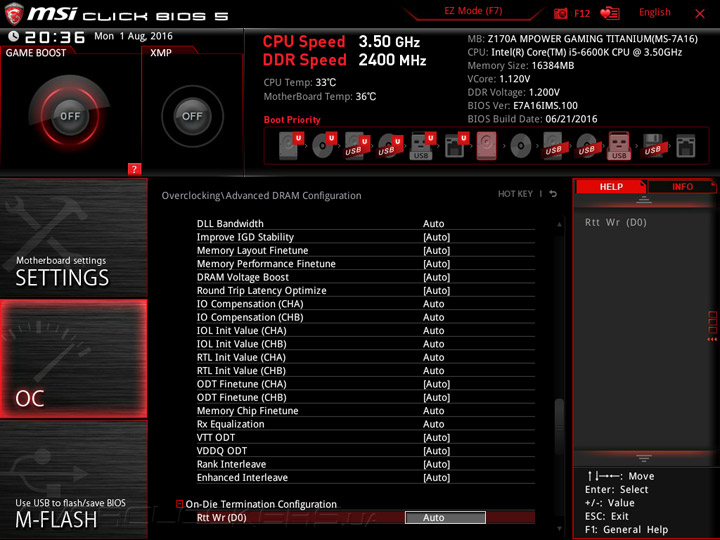Close BIOS with the red X
The image size is (720, 540).
click(700, 14)
